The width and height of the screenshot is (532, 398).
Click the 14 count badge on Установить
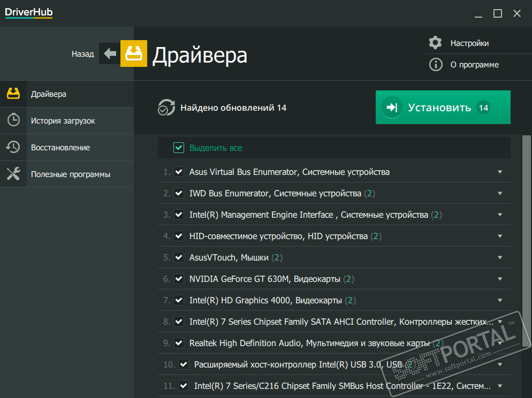483,108
